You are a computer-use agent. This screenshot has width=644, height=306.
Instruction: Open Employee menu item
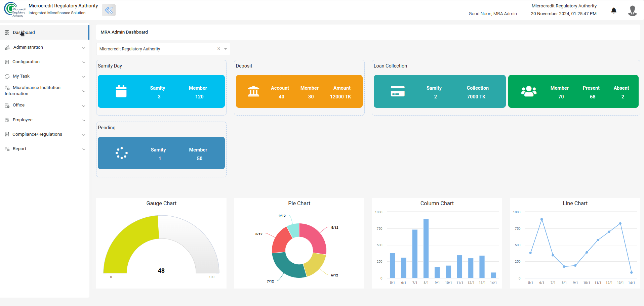pyautogui.click(x=45, y=120)
